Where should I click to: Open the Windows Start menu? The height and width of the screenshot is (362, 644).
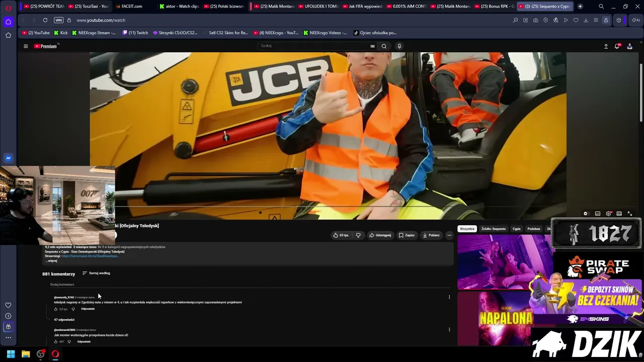(11, 354)
